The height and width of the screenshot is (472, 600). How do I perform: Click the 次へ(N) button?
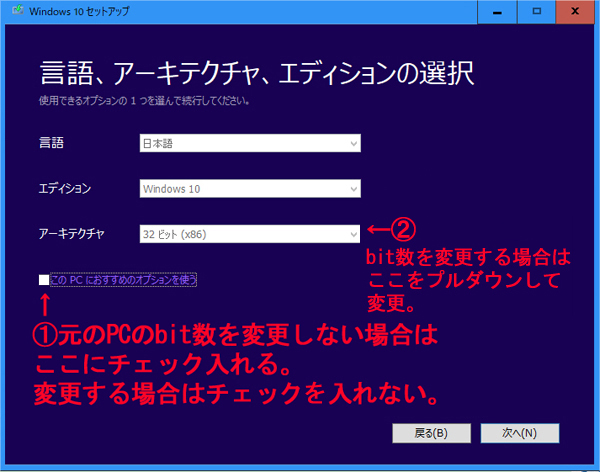coord(520,433)
